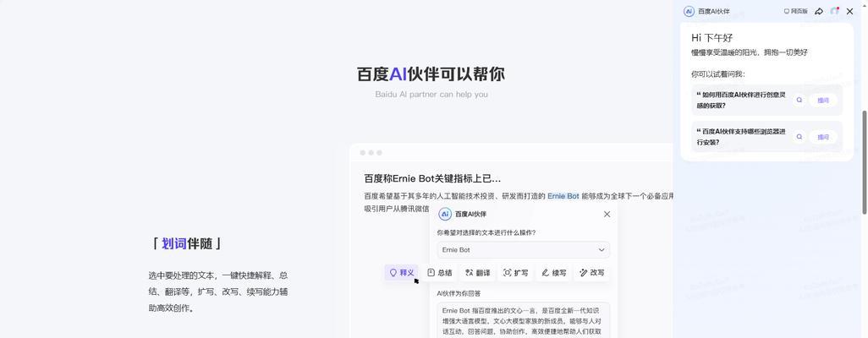Image resolution: width=868 pixels, height=338 pixels.
Task: Open the 网页版 web version link
Action: point(795,11)
